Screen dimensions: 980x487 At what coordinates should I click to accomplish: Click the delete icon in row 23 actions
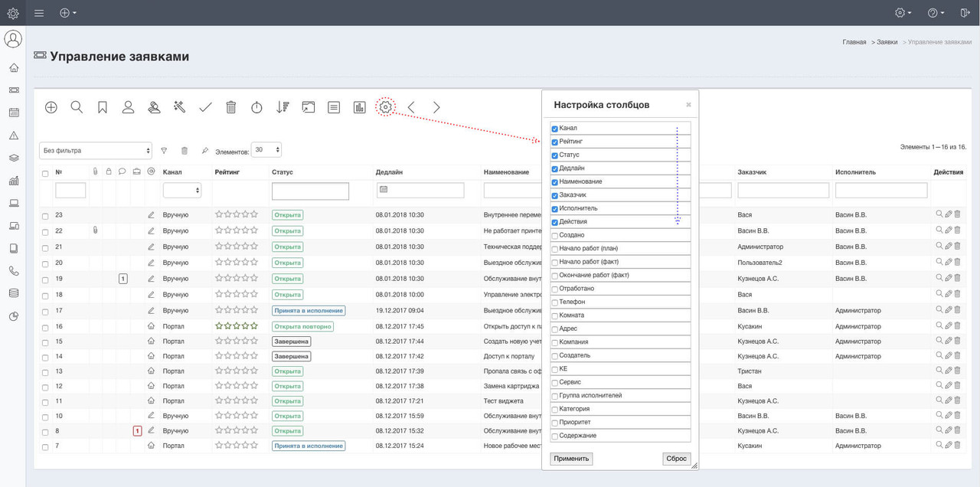point(957,214)
